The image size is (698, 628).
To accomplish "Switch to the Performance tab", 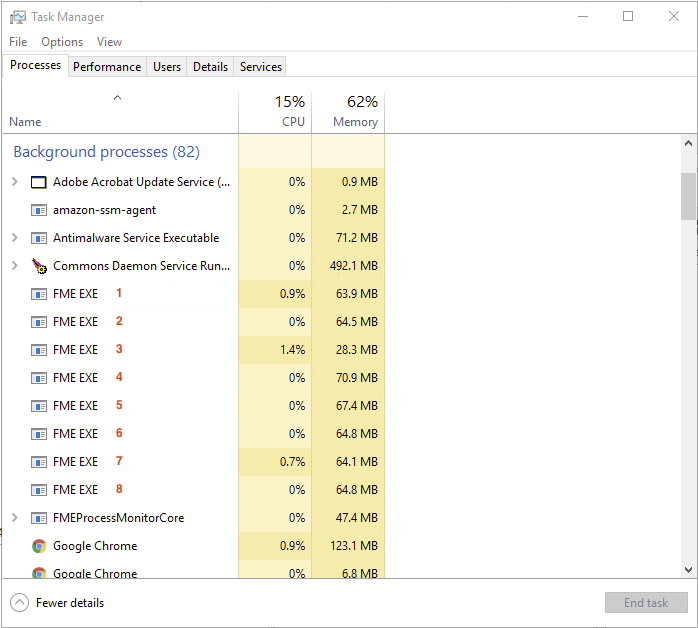I will 107,67.
